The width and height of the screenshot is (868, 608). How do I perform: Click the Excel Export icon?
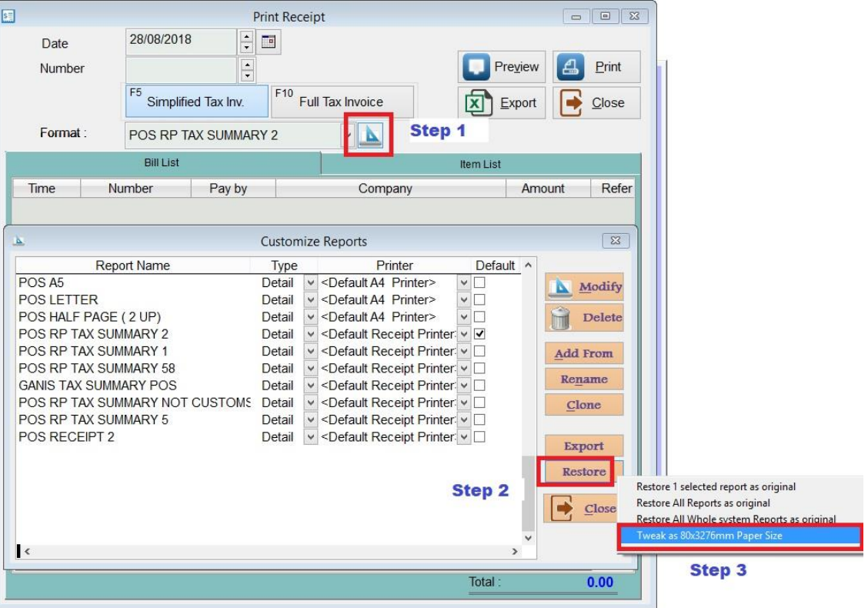478,103
